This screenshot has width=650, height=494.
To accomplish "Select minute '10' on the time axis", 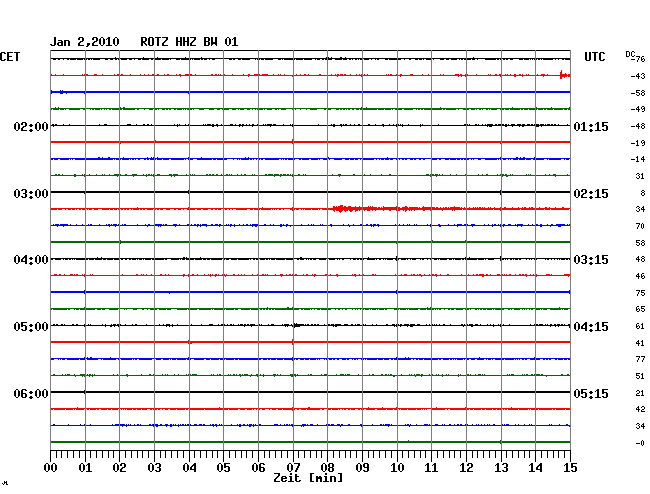I will pyautogui.click(x=397, y=467).
